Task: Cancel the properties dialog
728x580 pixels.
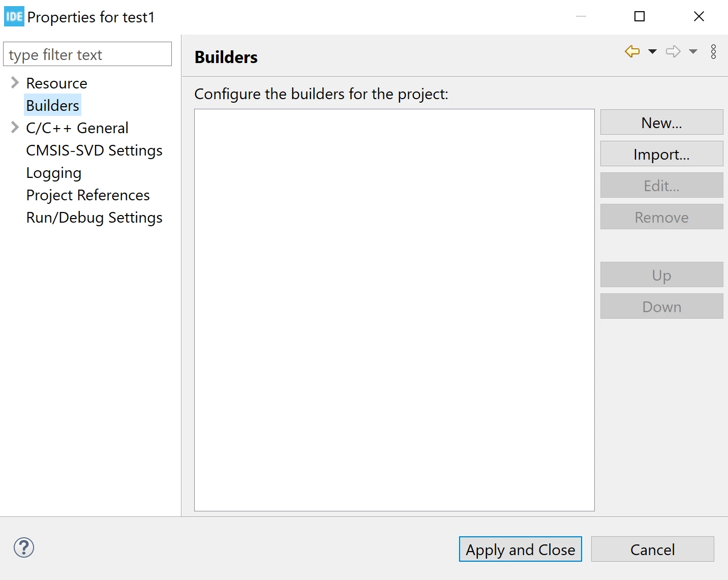Action: click(653, 549)
